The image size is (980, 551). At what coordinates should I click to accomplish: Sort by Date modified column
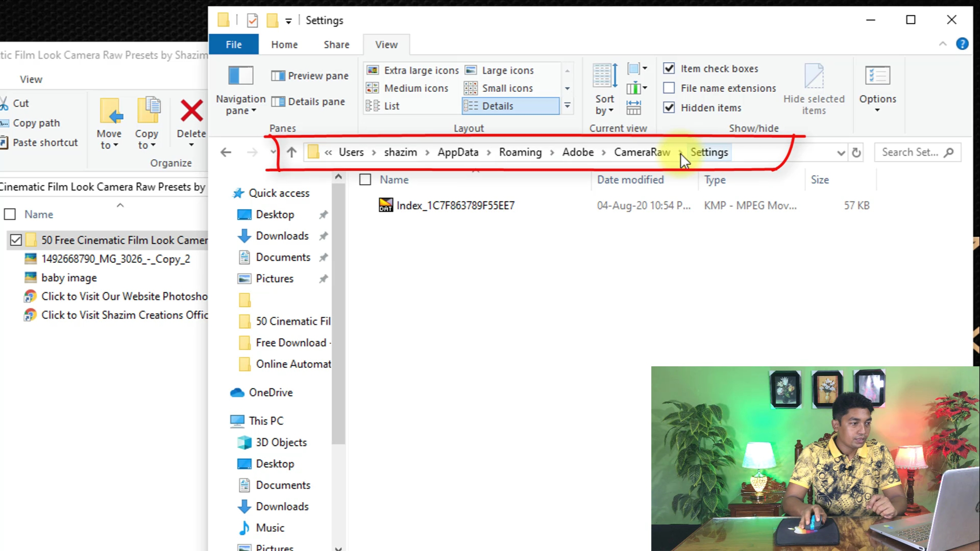coord(630,180)
